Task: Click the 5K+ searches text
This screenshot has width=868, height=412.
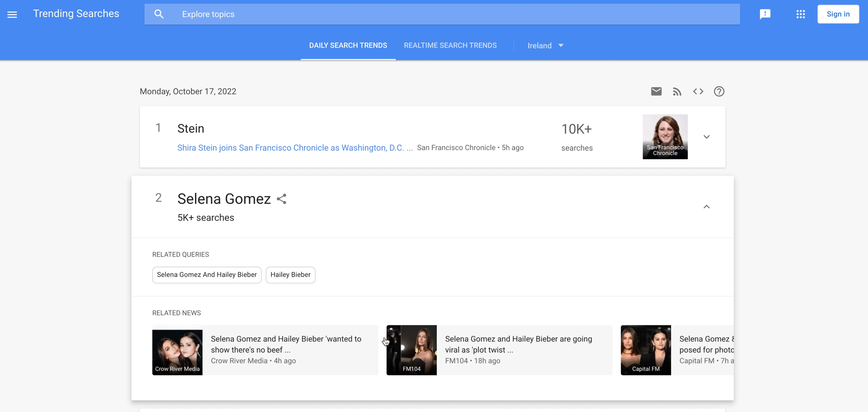Action: click(206, 217)
